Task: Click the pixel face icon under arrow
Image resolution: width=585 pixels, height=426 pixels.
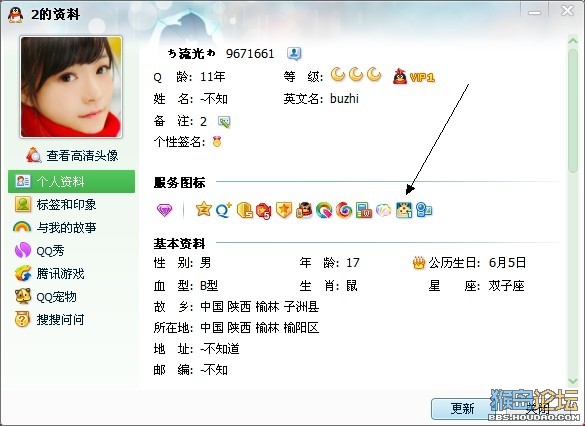Action: 404,210
